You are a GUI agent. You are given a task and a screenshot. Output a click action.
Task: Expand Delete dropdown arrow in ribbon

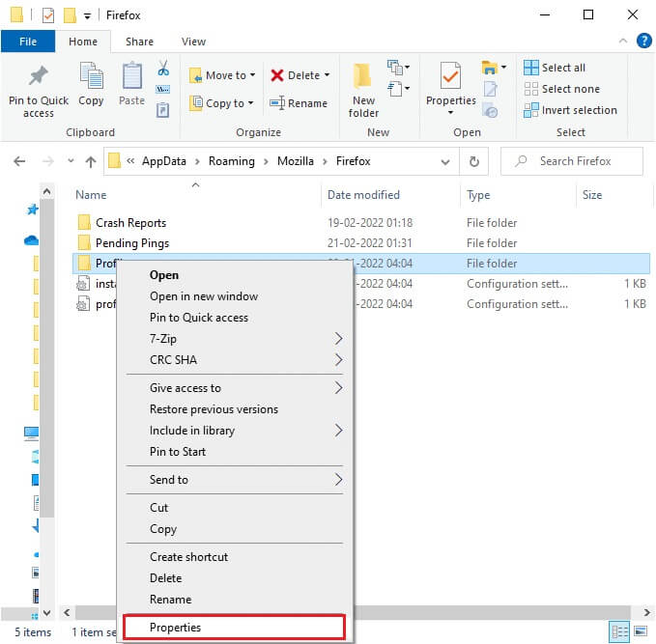[x=327, y=75]
